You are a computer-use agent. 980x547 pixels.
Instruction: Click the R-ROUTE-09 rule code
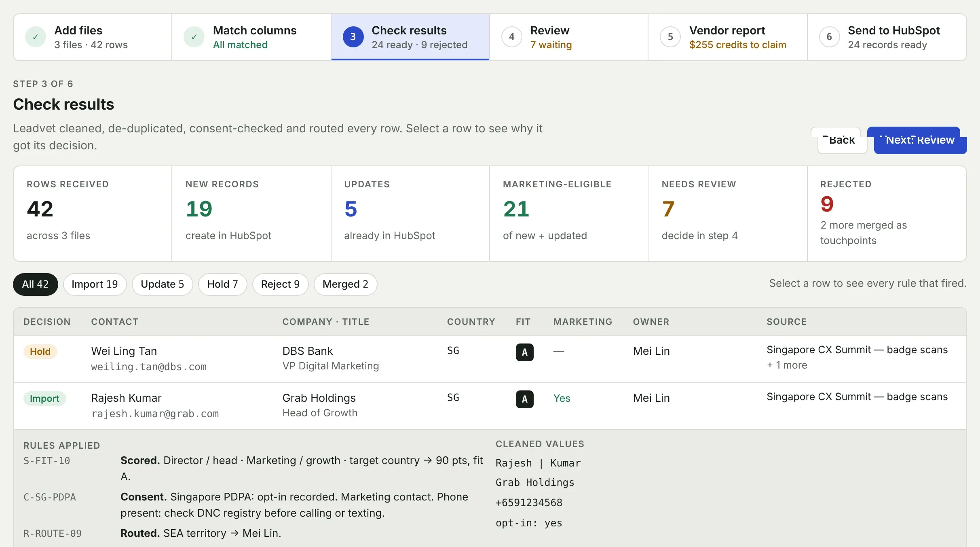click(53, 534)
